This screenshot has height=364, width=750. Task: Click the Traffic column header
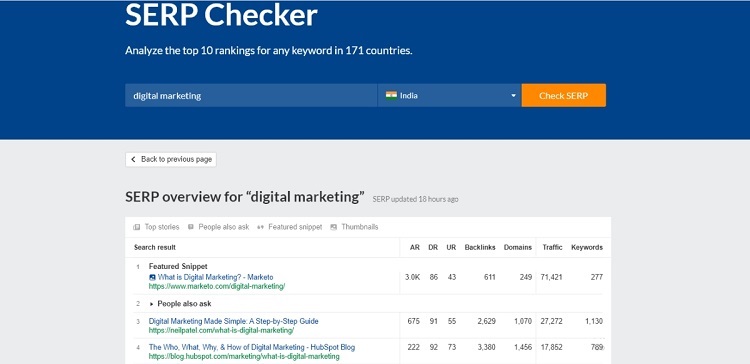552,247
